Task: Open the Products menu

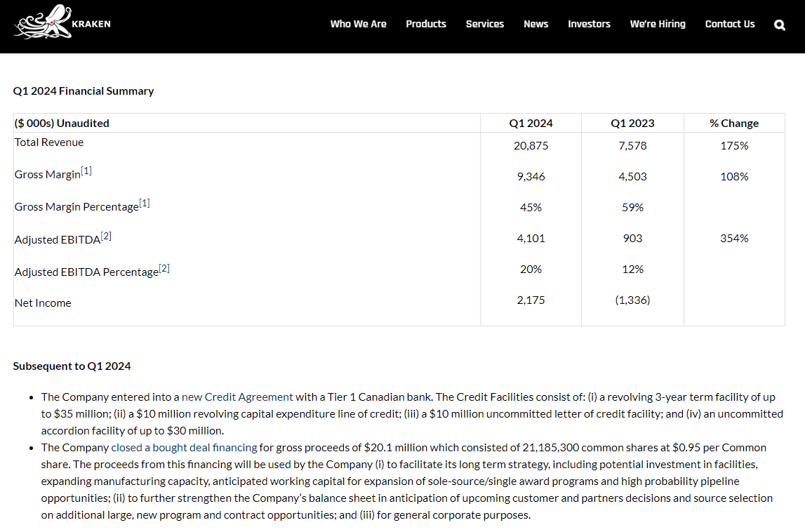Action: (x=425, y=24)
